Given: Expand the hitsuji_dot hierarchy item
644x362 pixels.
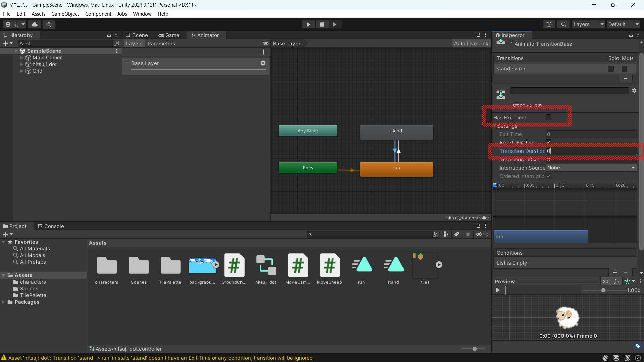Looking at the screenshot, I should coord(22,64).
